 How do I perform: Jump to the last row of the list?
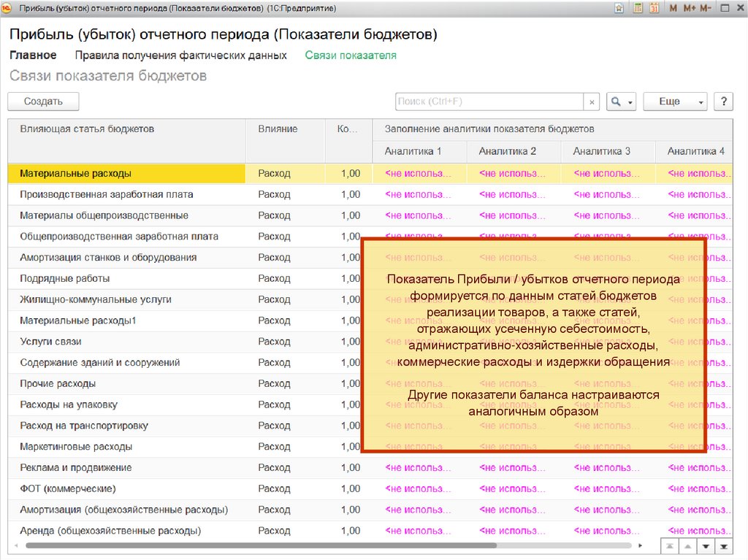pyautogui.click(x=724, y=545)
